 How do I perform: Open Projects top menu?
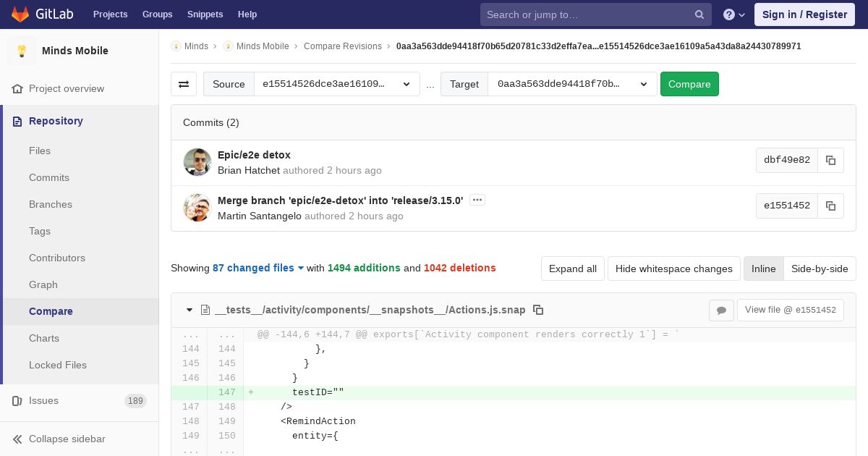(110, 14)
